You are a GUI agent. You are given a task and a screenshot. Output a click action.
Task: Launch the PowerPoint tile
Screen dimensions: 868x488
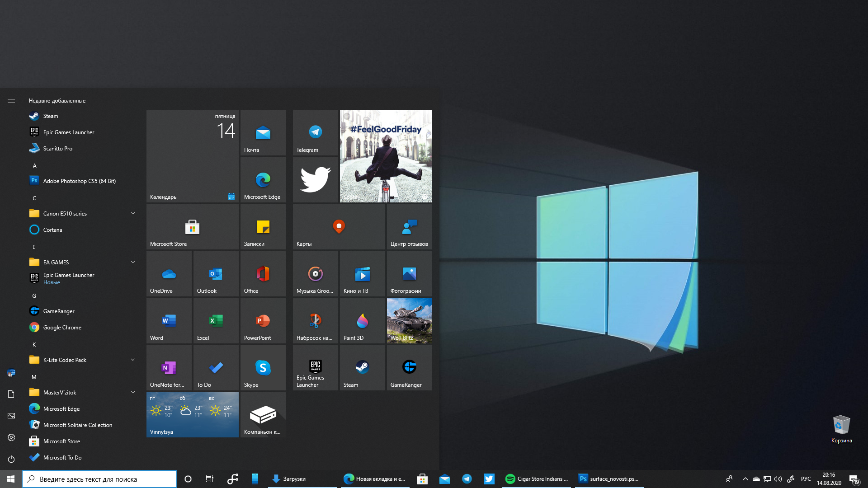click(x=263, y=320)
